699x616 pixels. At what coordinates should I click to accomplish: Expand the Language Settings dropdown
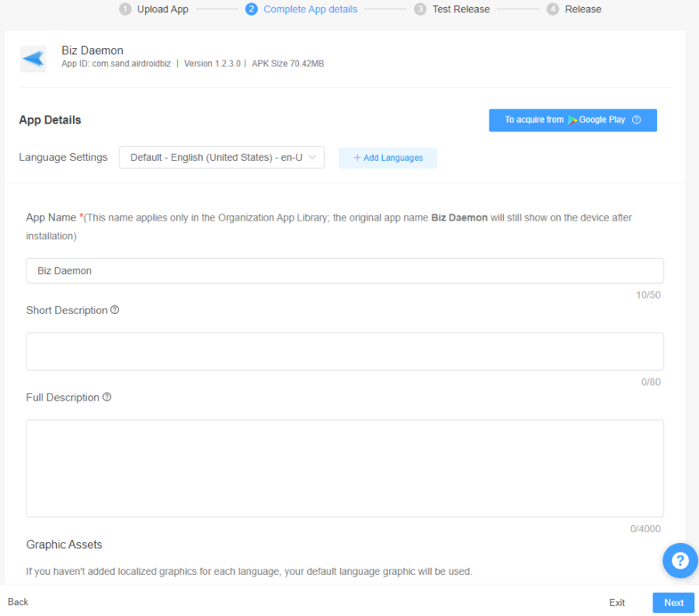pyautogui.click(x=221, y=158)
